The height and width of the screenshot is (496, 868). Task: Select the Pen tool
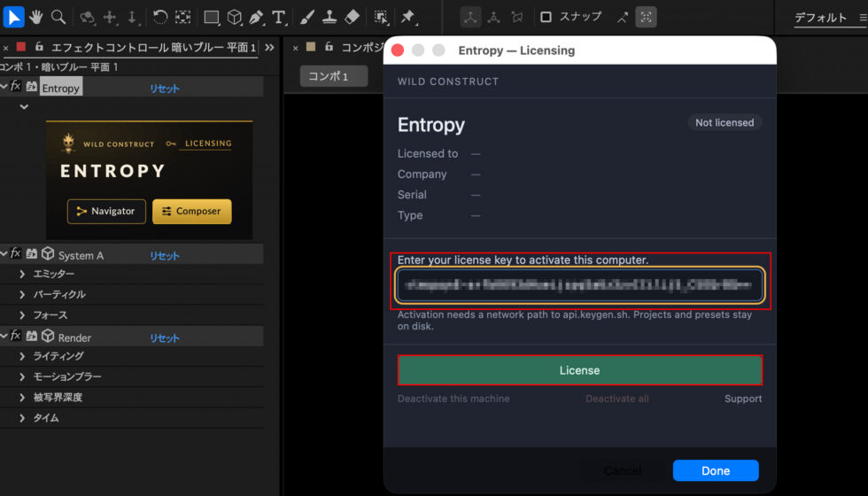[256, 17]
